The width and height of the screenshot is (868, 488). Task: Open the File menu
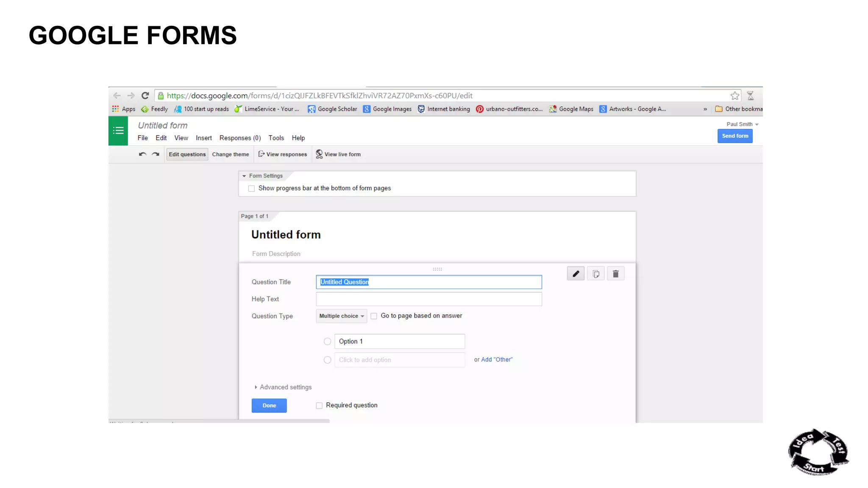(x=143, y=138)
